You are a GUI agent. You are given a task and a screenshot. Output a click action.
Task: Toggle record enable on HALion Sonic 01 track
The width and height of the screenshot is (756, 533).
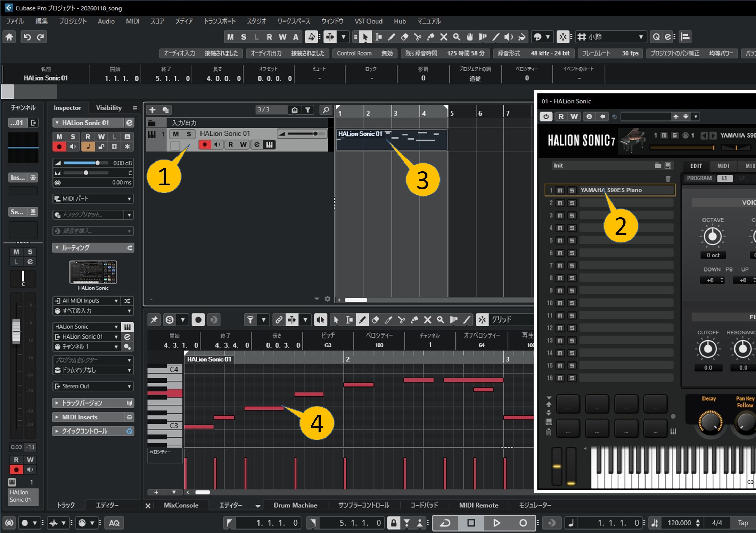205,144
